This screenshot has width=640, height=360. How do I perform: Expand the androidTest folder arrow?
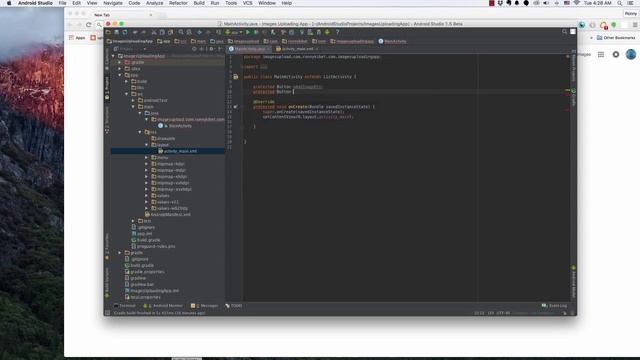tap(133, 100)
